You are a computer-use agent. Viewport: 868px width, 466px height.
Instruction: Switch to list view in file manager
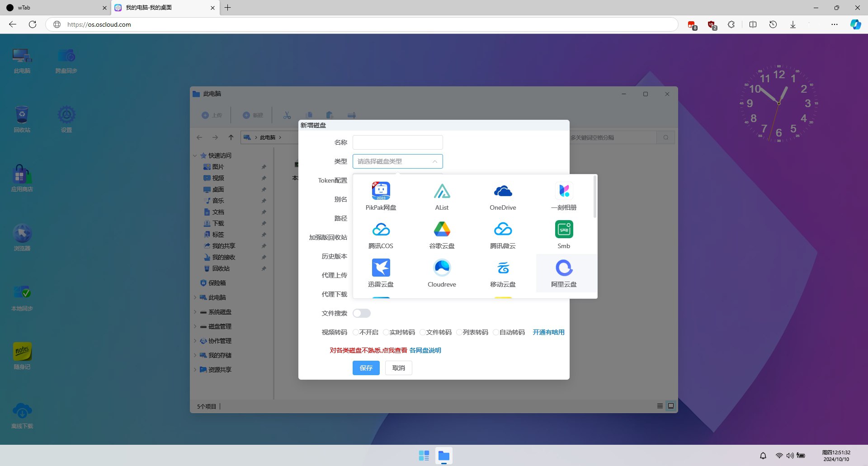pyautogui.click(x=660, y=406)
